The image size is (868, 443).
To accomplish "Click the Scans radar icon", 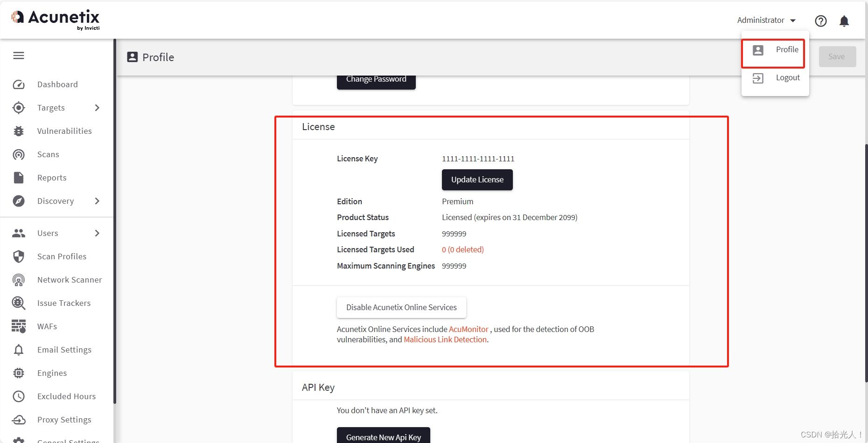I will tap(19, 154).
